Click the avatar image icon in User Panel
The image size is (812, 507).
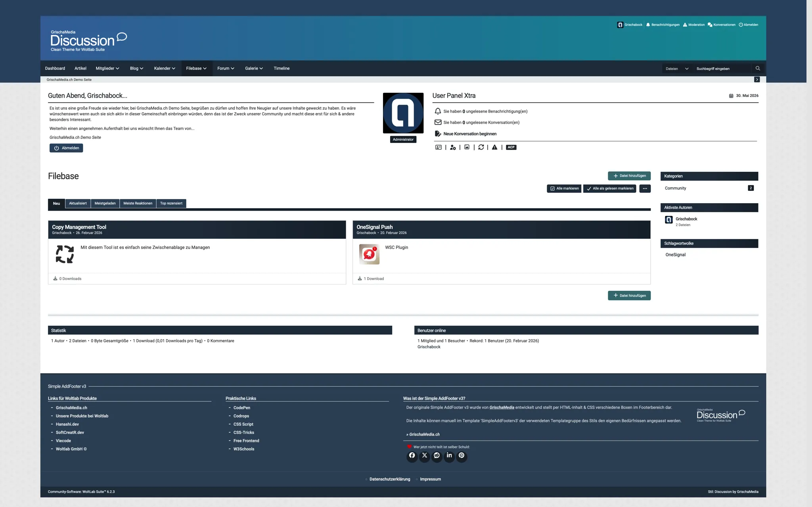click(467, 147)
